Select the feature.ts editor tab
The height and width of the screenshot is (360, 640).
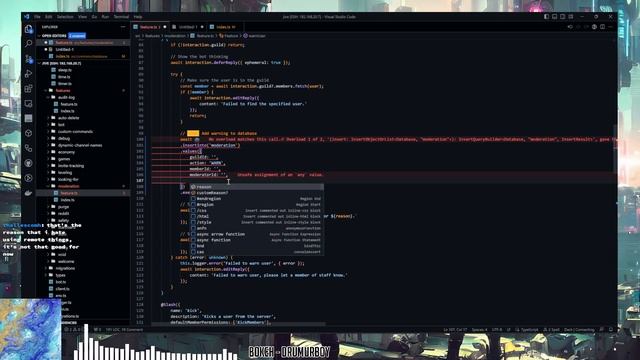coord(150,27)
